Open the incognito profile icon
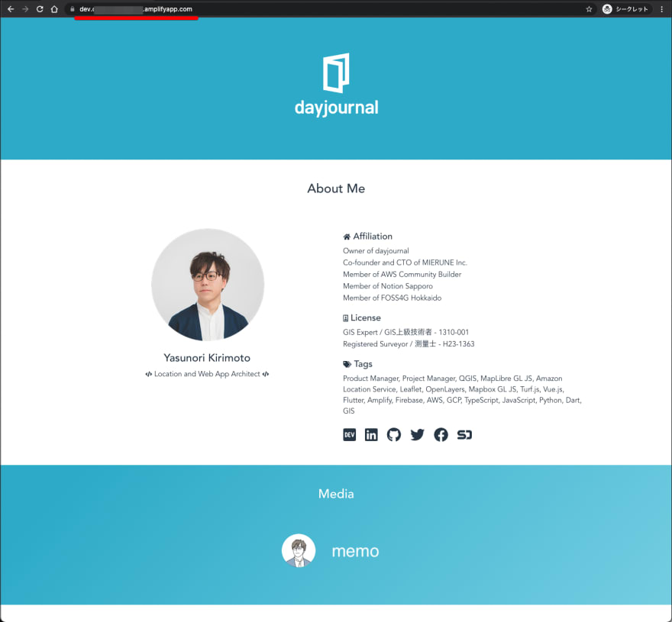This screenshot has height=622, width=672. click(x=607, y=9)
